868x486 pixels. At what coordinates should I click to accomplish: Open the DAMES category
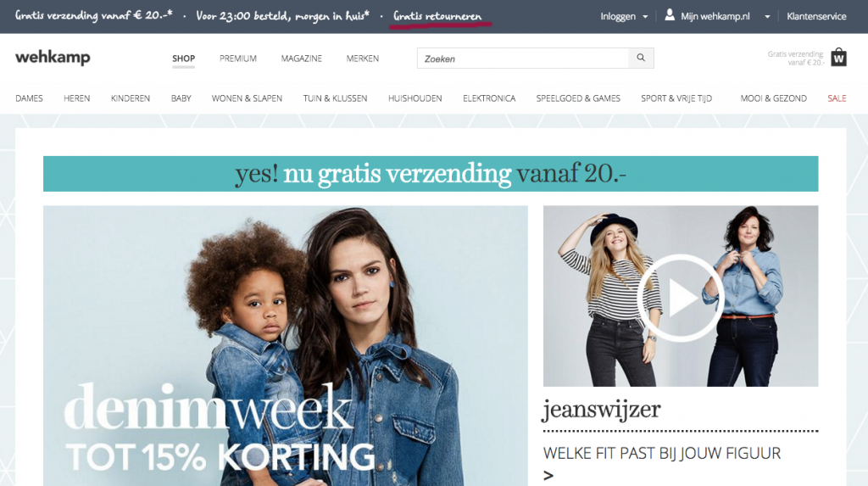(29, 98)
